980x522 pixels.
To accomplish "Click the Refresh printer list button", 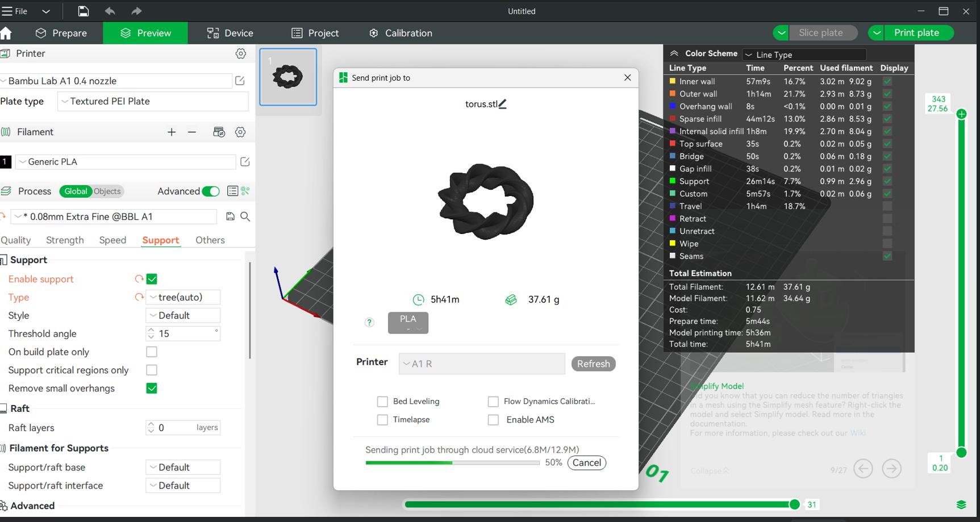I will click(594, 364).
